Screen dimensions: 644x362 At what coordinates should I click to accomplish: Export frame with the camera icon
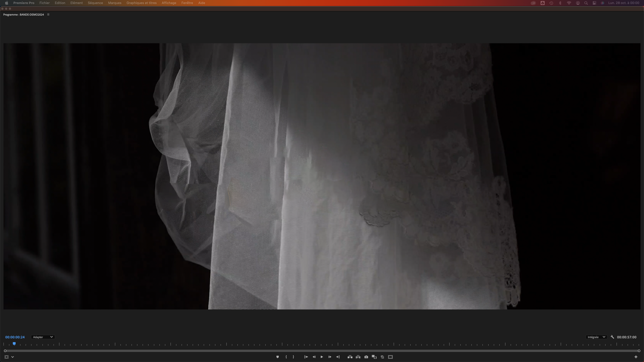click(366, 357)
